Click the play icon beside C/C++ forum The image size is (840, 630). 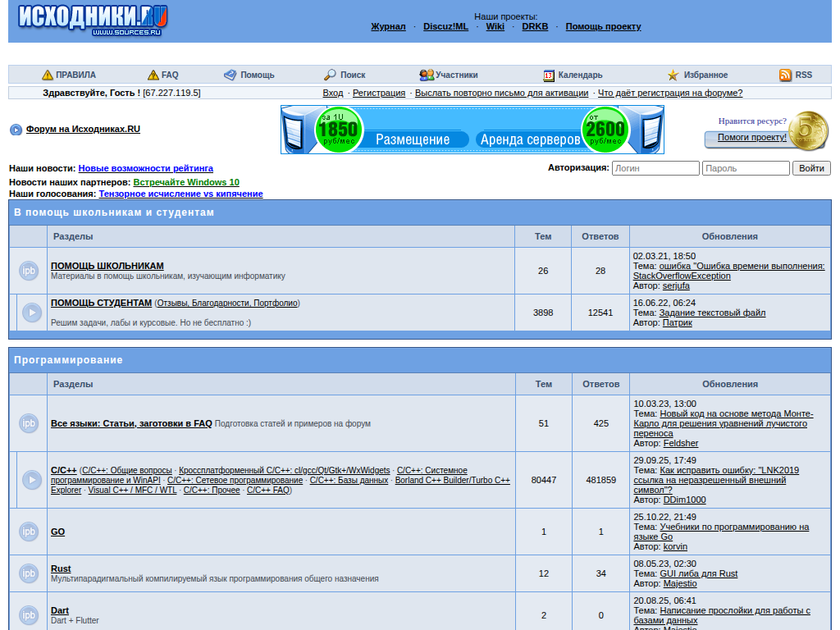(32, 480)
